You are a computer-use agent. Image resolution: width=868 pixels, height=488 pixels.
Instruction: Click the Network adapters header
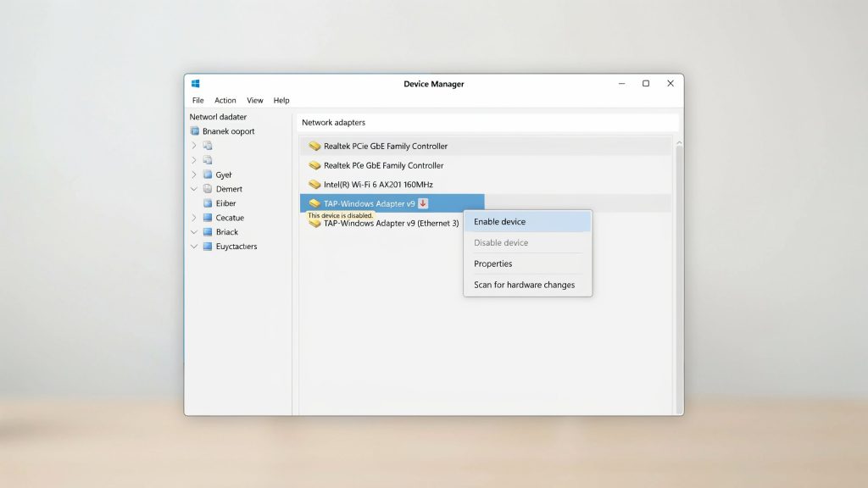(x=333, y=122)
